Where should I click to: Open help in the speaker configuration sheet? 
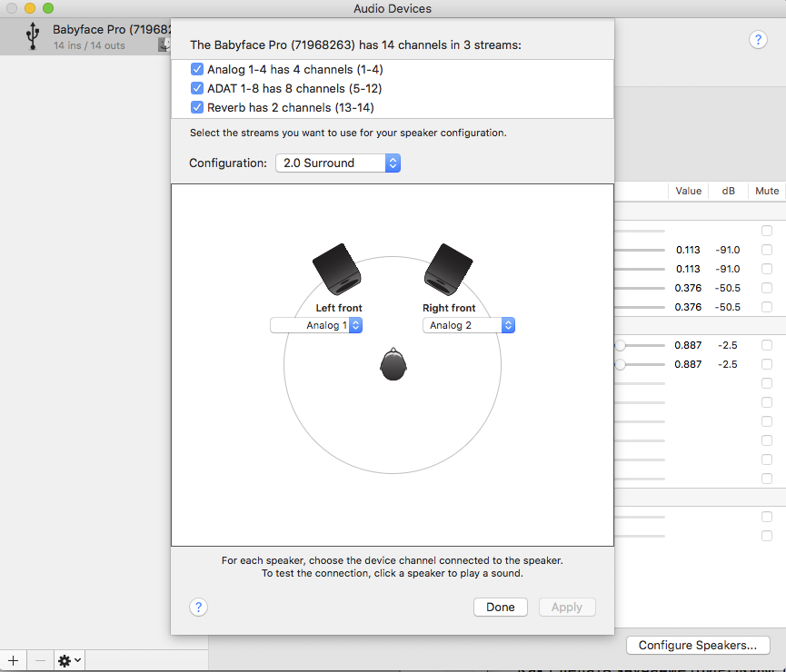pyautogui.click(x=198, y=607)
